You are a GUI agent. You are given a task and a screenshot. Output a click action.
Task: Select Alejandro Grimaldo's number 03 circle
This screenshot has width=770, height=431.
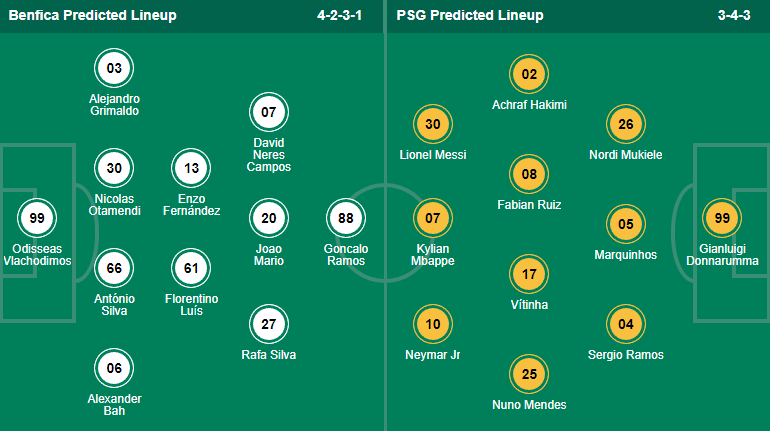pyautogui.click(x=114, y=69)
